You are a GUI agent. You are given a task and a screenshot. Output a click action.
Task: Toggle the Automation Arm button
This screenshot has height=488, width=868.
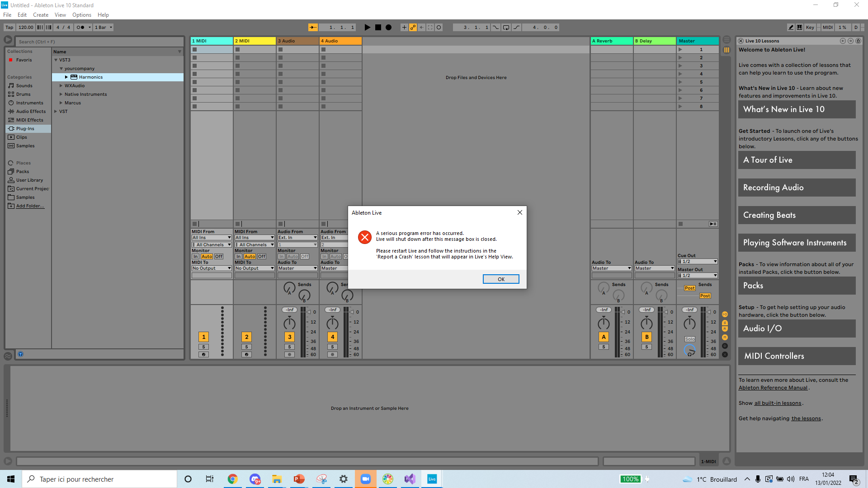(x=413, y=28)
